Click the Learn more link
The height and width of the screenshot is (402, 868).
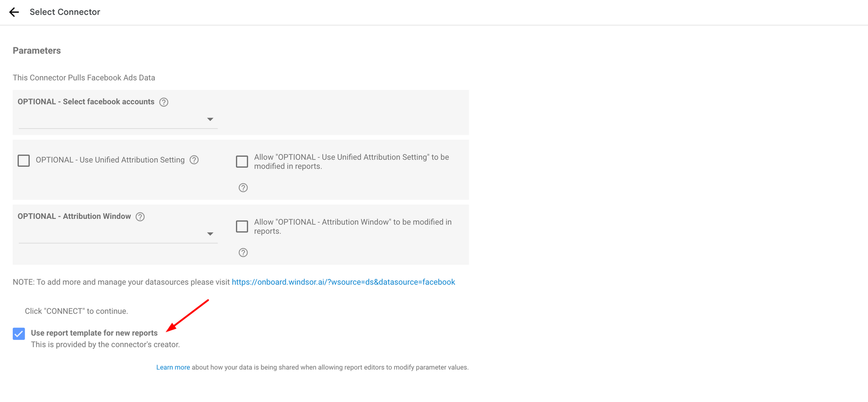(173, 367)
